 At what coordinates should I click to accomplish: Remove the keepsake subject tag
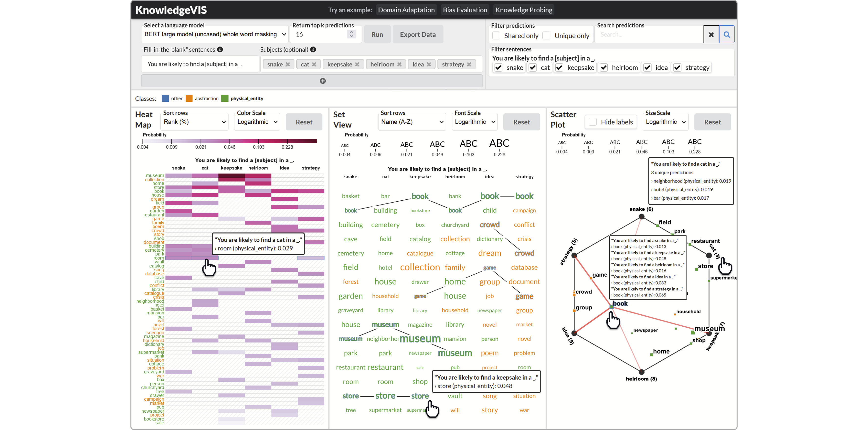pos(357,64)
